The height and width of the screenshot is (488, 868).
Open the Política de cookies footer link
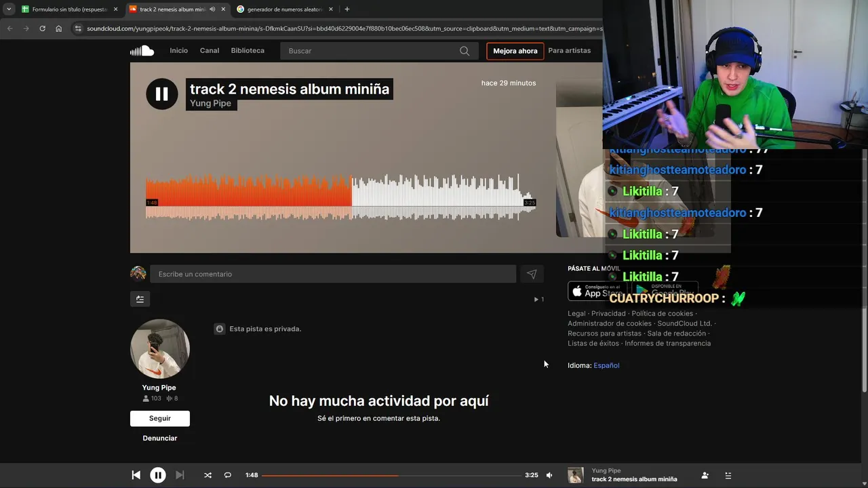click(663, 314)
